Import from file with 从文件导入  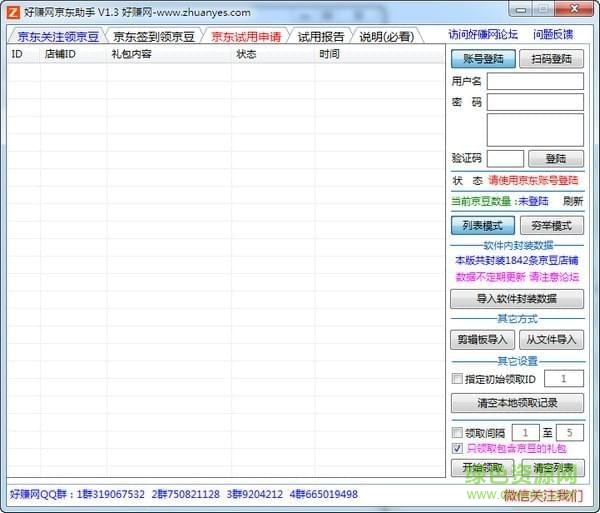pos(551,340)
